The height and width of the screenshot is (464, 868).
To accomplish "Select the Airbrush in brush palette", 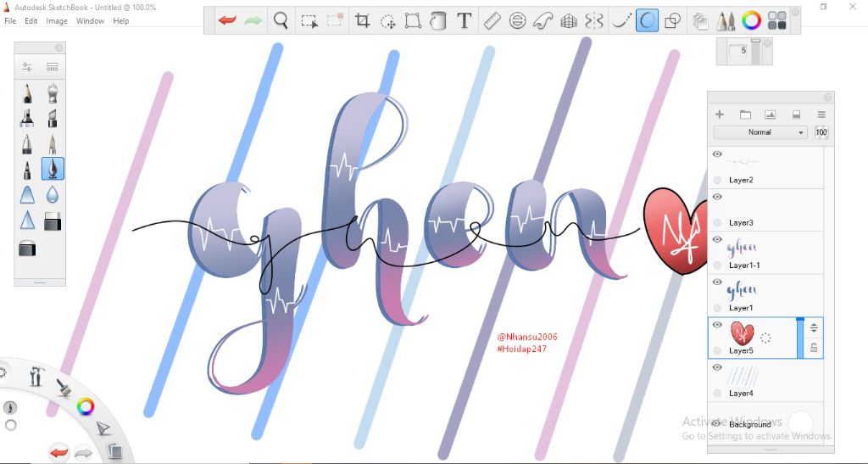I will 53,93.
